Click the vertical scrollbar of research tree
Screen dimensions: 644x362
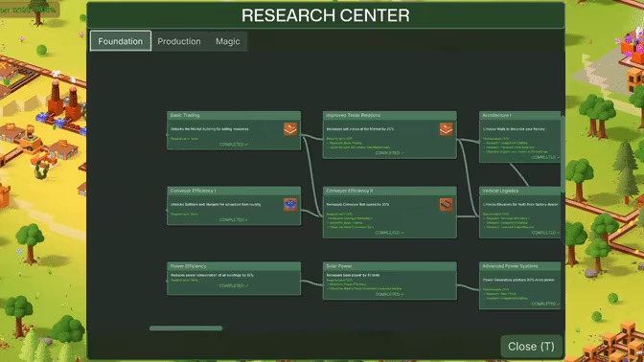click(563, 154)
